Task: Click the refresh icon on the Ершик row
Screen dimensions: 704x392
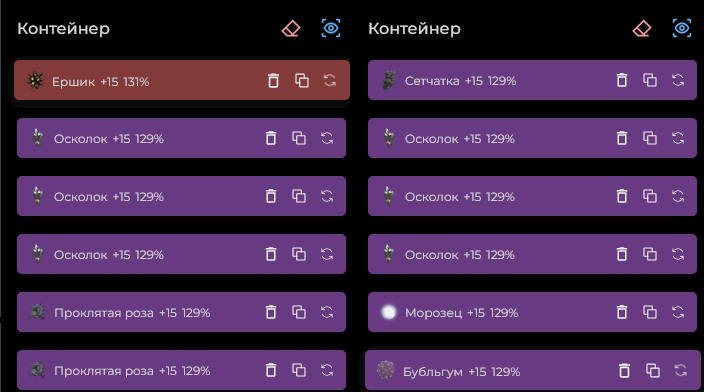Action: [x=330, y=80]
